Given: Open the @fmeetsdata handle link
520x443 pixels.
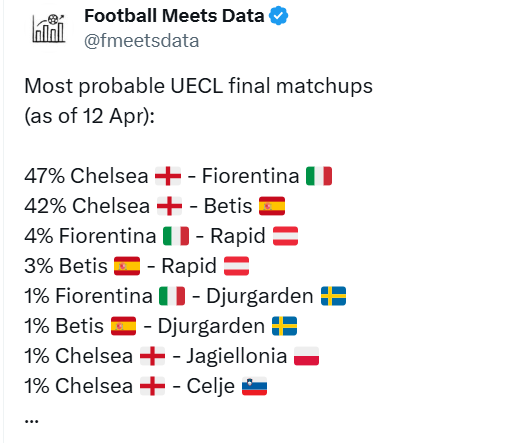Looking at the screenshot, I should [142, 41].
